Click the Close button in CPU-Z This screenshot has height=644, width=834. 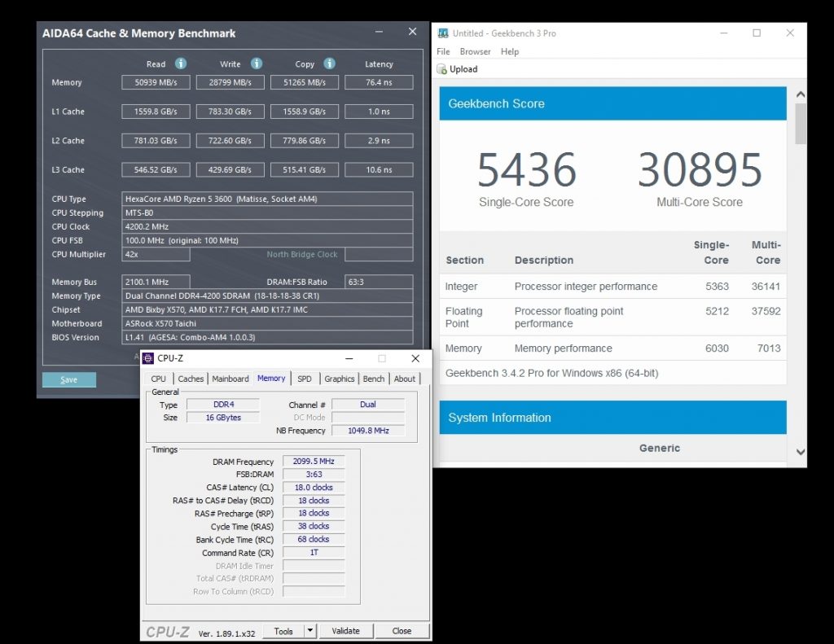(402, 631)
